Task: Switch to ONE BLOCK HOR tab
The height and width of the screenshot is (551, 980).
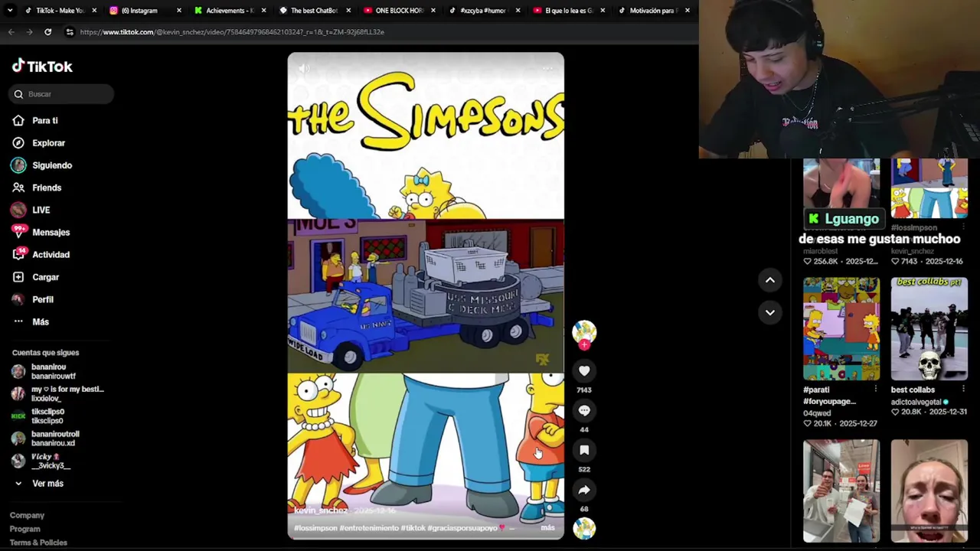Action: click(398, 11)
